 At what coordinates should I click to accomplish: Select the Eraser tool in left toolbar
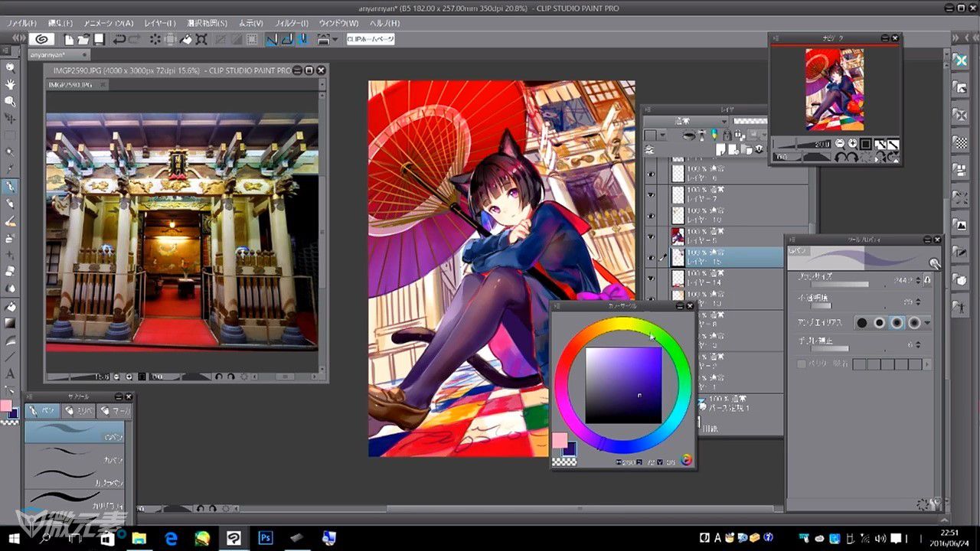[x=10, y=271]
